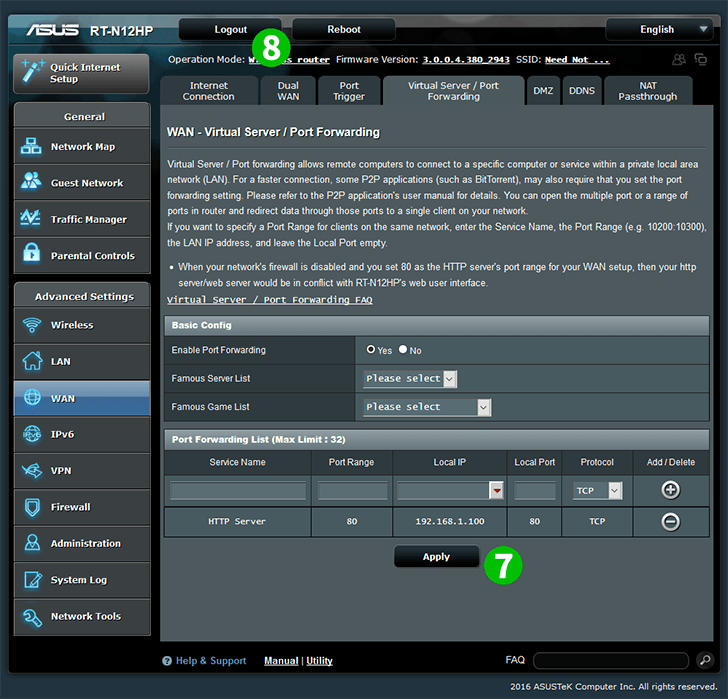Click the Traffic Manager graph icon
Viewport: 728px width, 699px height.
pos(31,217)
